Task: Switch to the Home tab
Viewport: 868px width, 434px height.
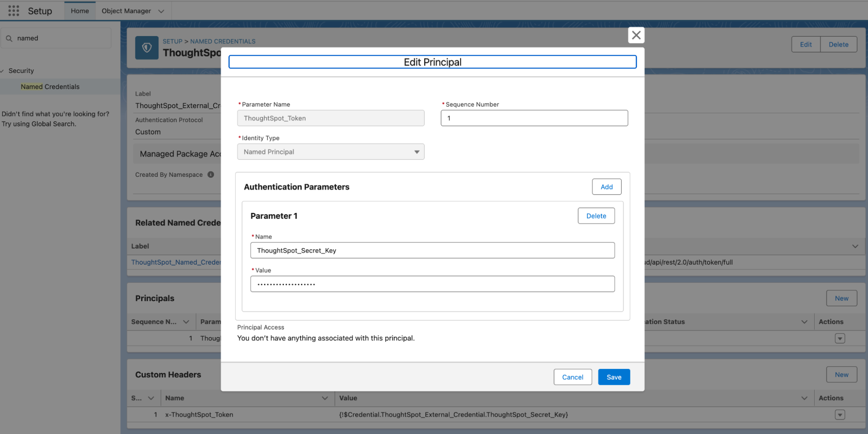Action: point(79,10)
